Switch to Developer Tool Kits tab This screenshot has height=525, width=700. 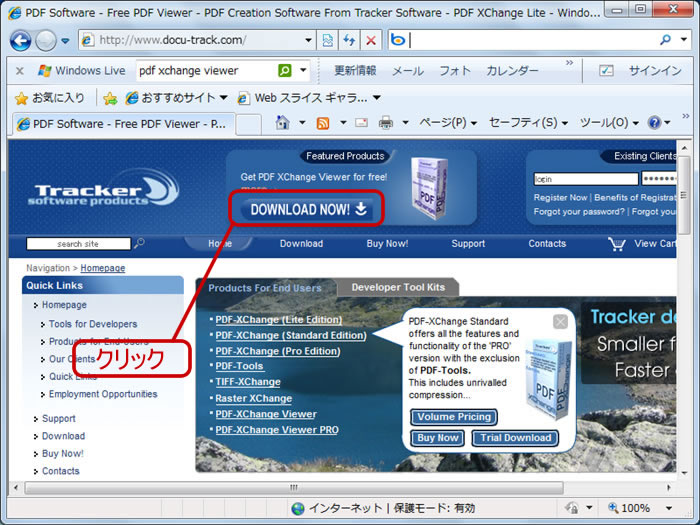point(398,288)
